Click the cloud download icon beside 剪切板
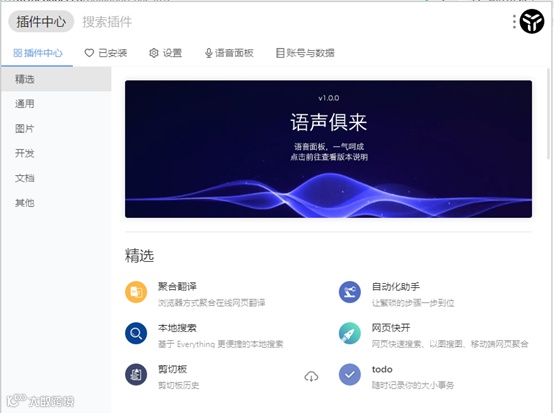Image resolution: width=554 pixels, height=413 pixels. pyautogui.click(x=311, y=377)
